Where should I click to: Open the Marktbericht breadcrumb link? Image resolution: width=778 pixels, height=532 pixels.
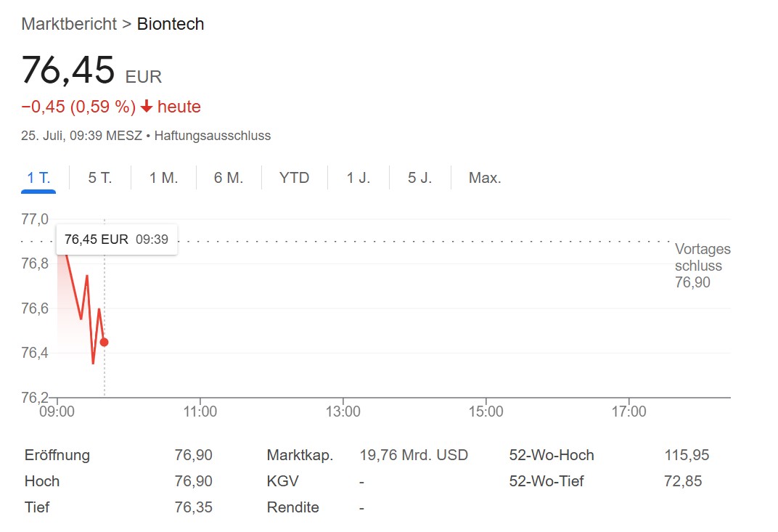point(69,24)
